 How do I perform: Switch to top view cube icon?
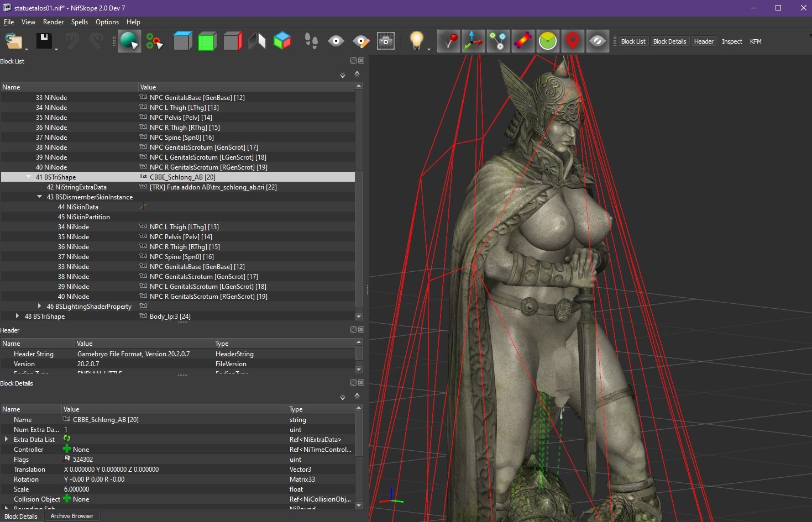pos(182,41)
